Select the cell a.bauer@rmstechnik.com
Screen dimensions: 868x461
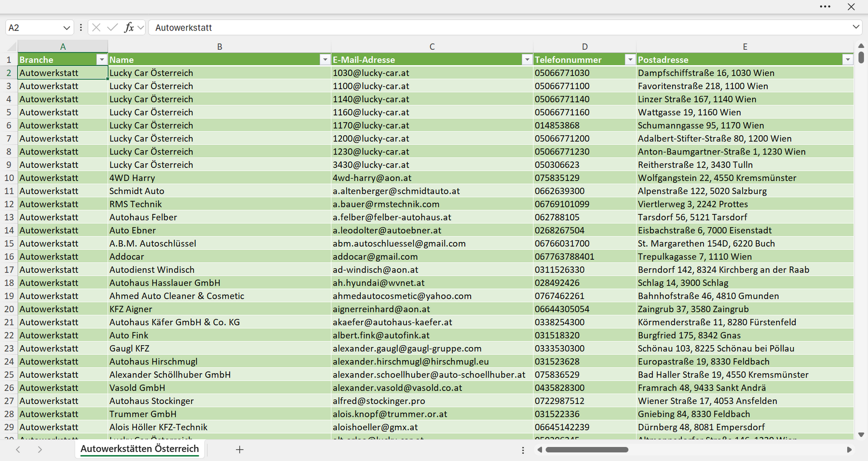point(432,204)
